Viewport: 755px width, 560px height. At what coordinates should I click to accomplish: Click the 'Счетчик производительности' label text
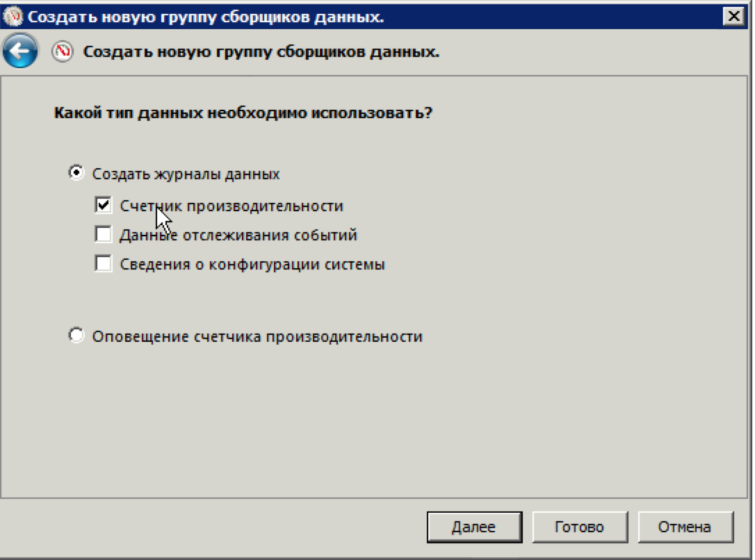pyautogui.click(x=232, y=206)
